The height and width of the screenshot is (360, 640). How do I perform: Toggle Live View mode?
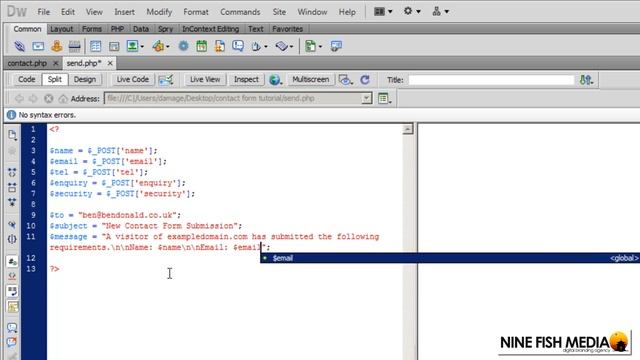(x=205, y=79)
